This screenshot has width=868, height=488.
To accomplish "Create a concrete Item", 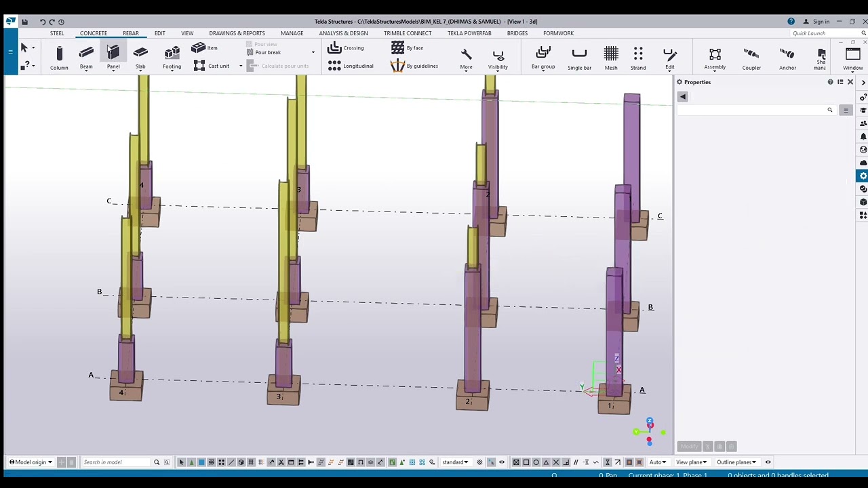I will click(x=205, y=48).
